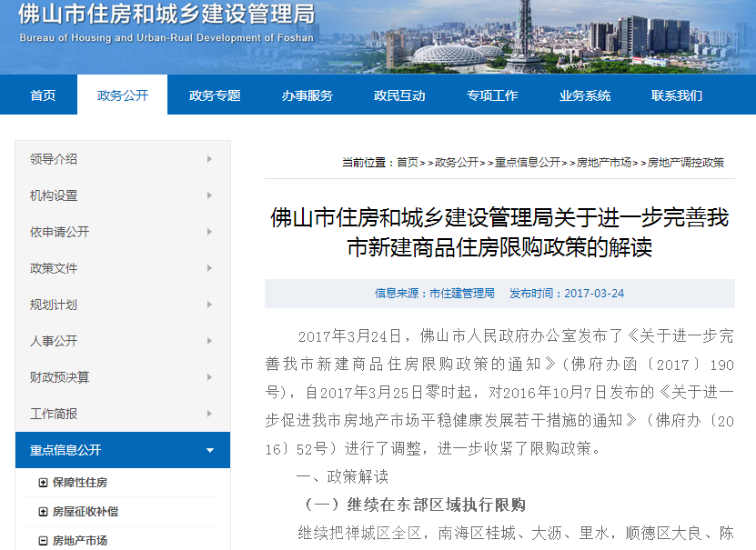756x550 pixels.
Task: Open the 首页 navigation tab
Action: pyautogui.click(x=43, y=95)
